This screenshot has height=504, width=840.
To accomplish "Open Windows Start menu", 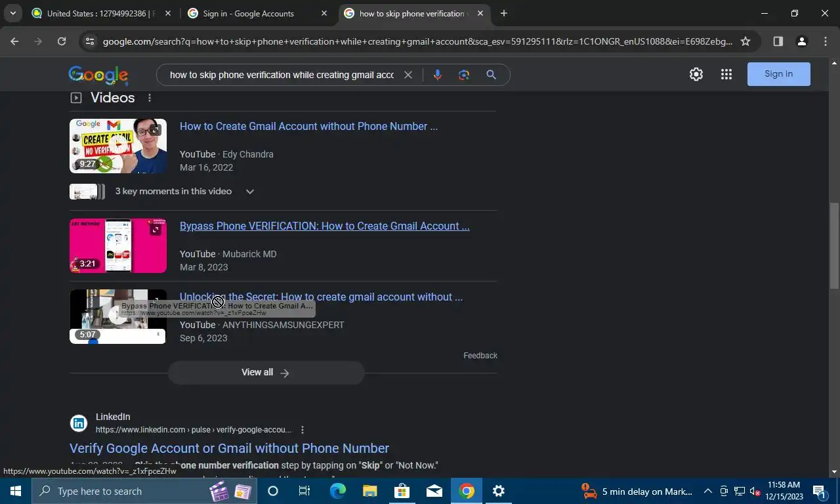I will point(16,491).
